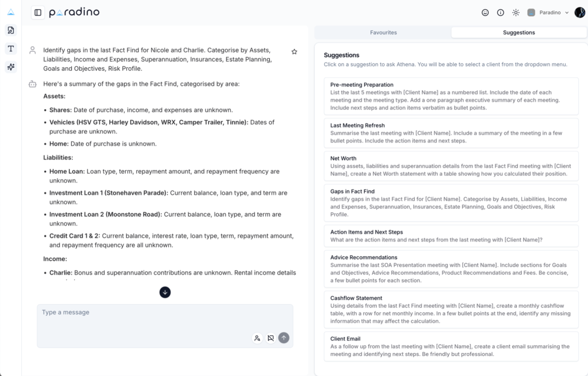Select the Cashflow Statement suggestion

pyautogui.click(x=451, y=309)
